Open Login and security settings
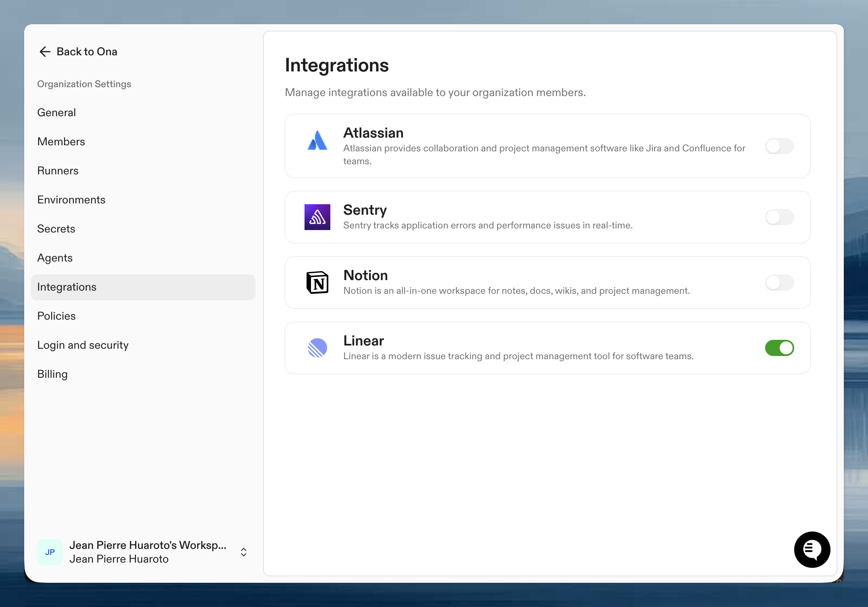This screenshot has height=607, width=868. [83, 345]
